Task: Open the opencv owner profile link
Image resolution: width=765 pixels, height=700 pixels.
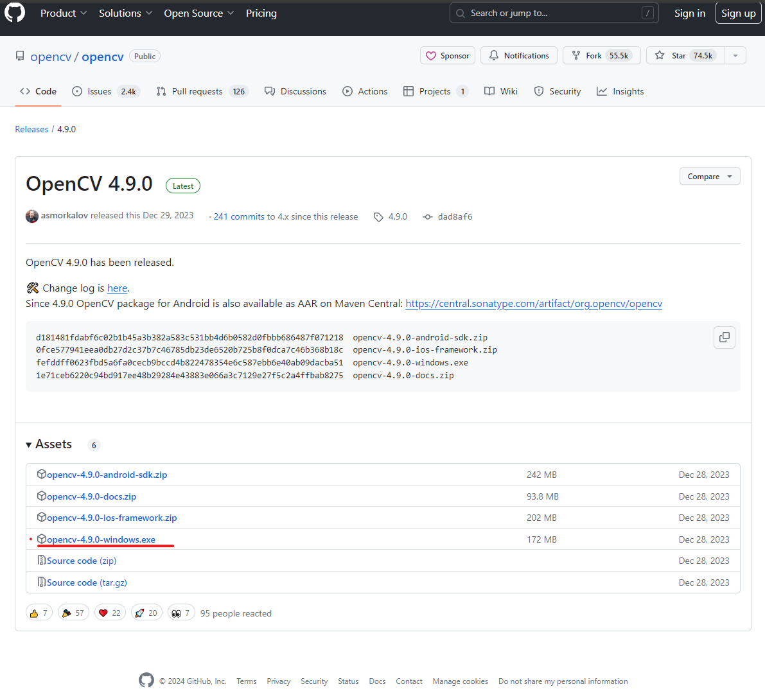Action: (x=51, y=57)
